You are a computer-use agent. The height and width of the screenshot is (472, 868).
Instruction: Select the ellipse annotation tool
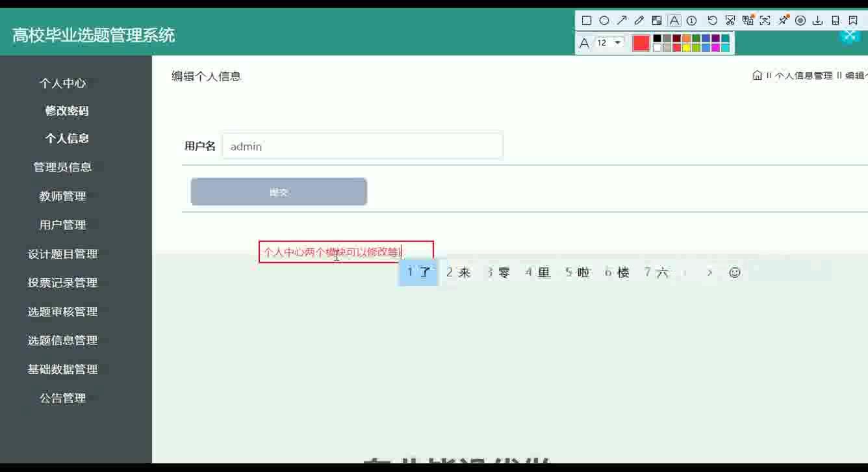(x=604, y=20)
